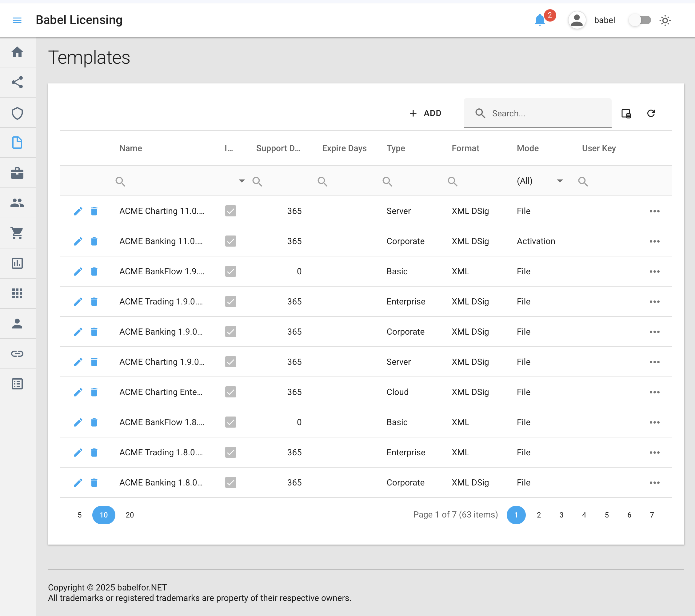Open more options for ACME Charting Ente row

pyautogui.click(x=654, y=392)
